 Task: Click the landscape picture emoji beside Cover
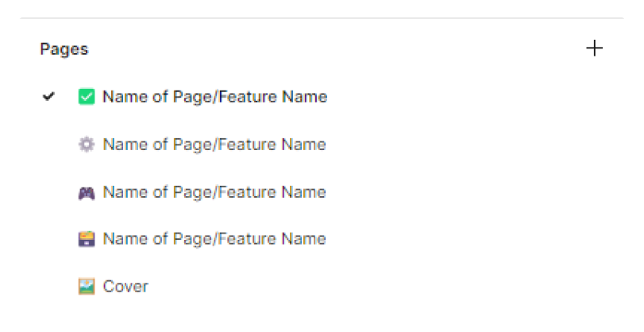[x=87, y=287]
